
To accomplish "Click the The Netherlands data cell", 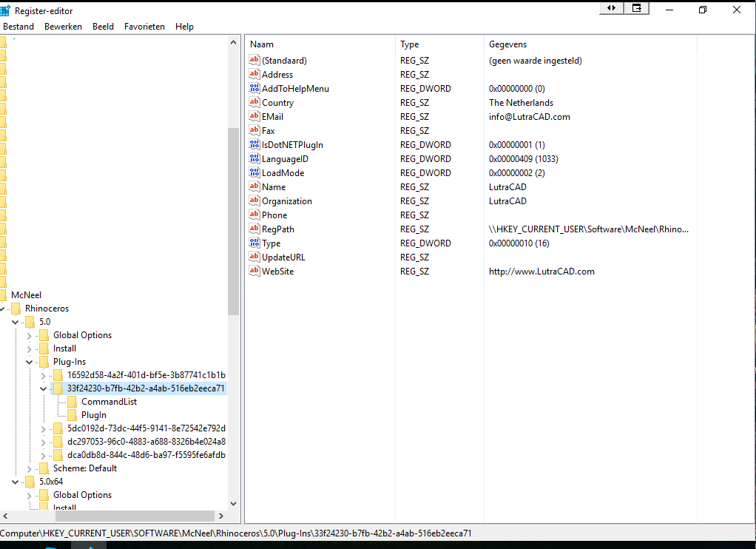I will click(521, 103).
